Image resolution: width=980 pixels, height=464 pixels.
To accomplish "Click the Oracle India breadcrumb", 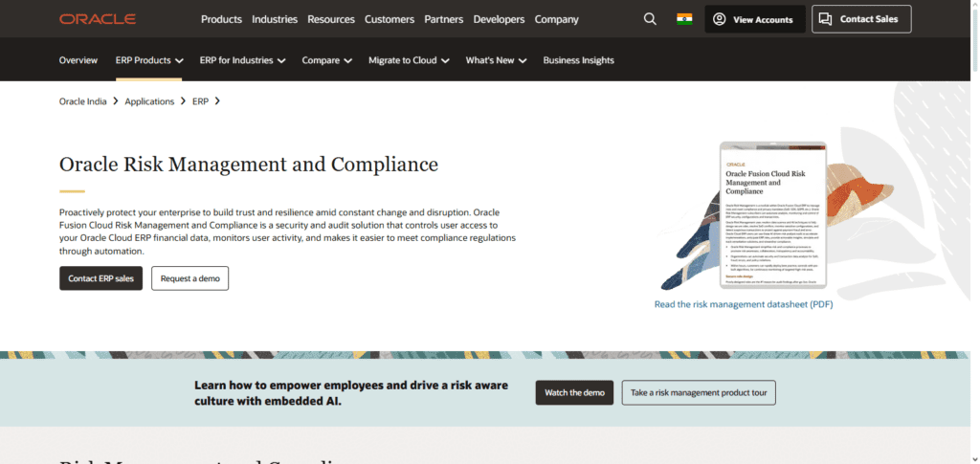I will (83, 101).
